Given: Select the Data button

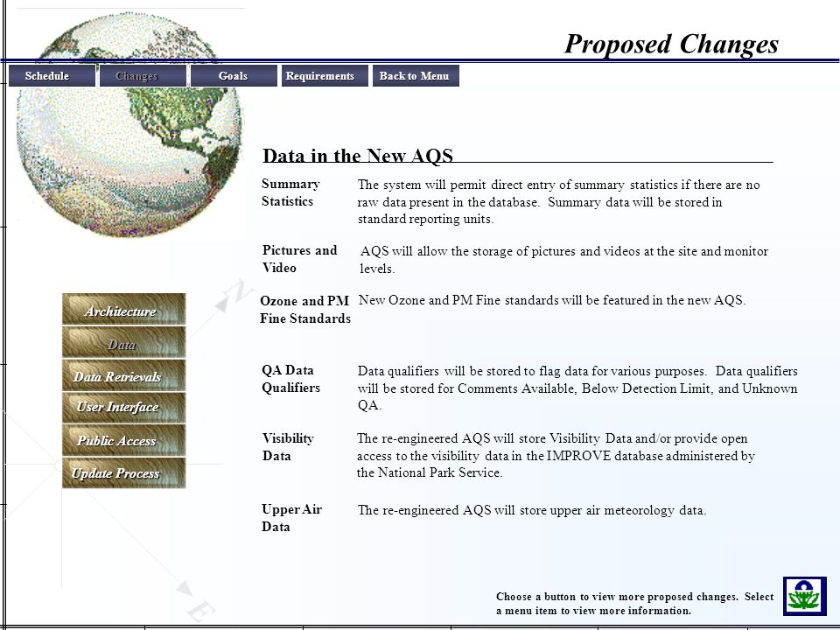Looking at the screenshot, I should (x=123, y=342).
